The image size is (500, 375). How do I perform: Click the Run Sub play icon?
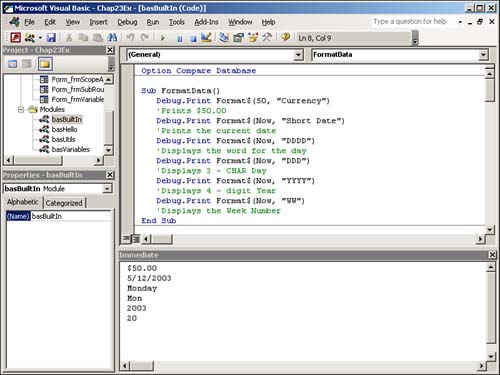point(163,38)
